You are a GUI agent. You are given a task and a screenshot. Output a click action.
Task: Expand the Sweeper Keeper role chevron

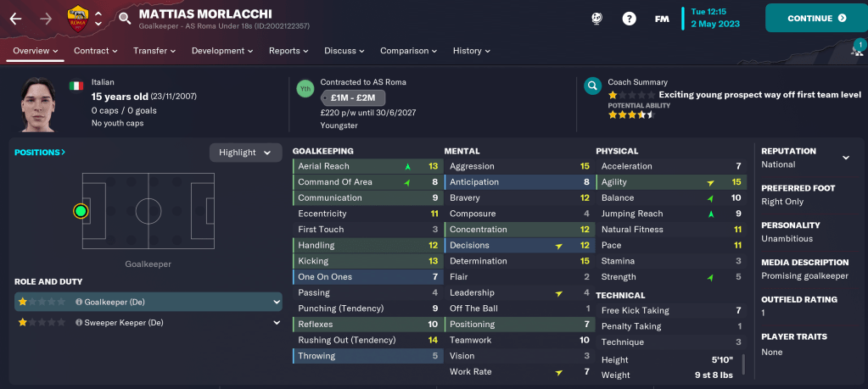pyautogui.click(x=277, y=323)
